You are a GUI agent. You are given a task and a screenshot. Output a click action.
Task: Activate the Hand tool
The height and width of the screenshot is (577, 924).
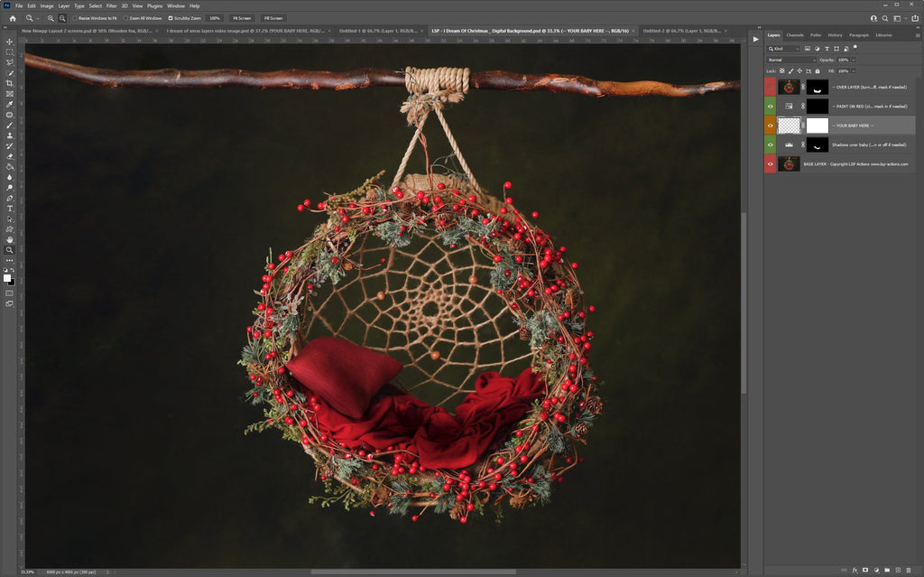coord(10,239)
